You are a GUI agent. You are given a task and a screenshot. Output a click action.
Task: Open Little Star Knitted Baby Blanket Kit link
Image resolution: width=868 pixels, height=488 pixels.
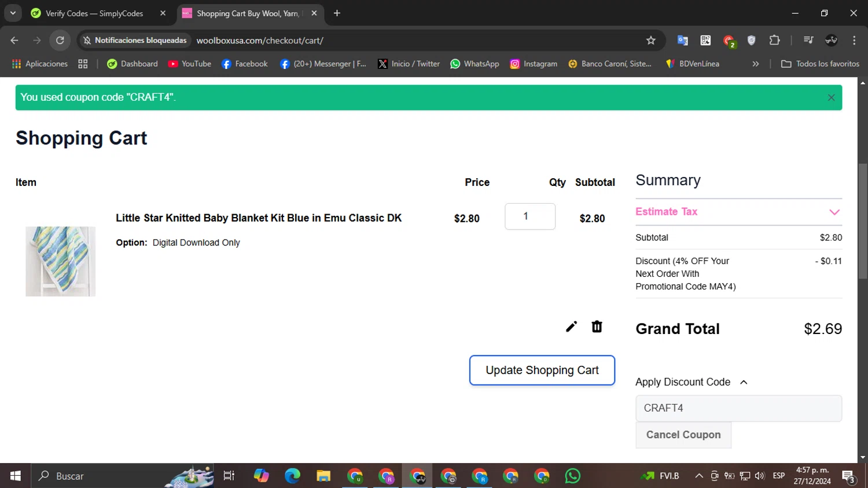(259, 218)
